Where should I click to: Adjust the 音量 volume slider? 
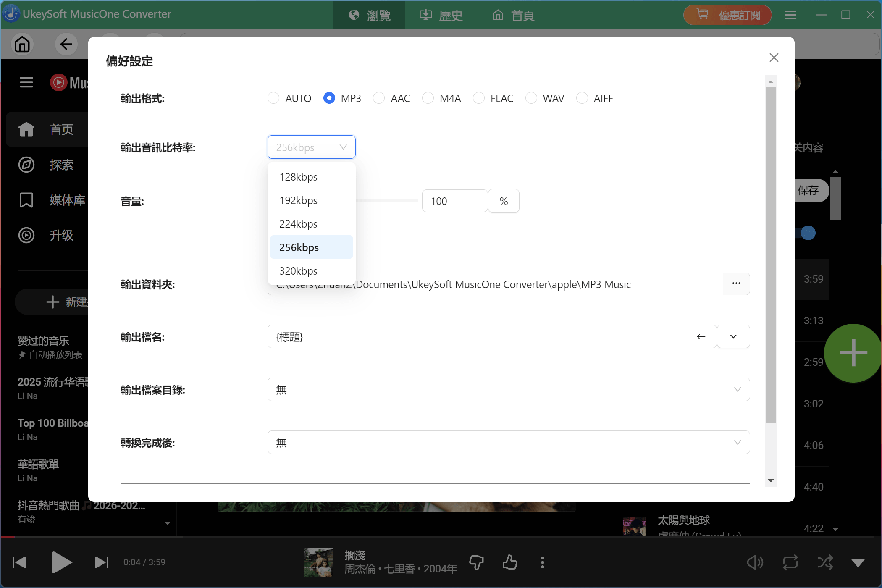point(386,201)
